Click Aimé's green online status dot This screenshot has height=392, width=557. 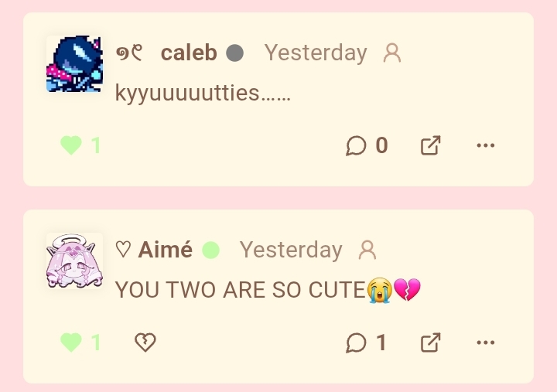(210, 250)
